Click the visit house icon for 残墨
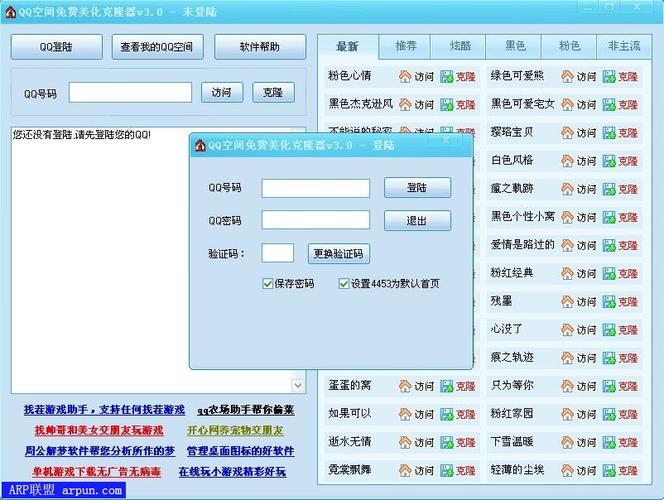The width and height of the screenshot is (664, 500). pyautogui.click(x=567, y=301)
